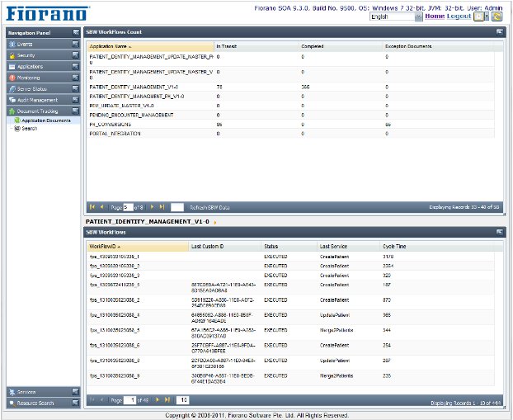513x420 pixels.
Task: Click Refresh SBW Data button
Action: point(209,207)
